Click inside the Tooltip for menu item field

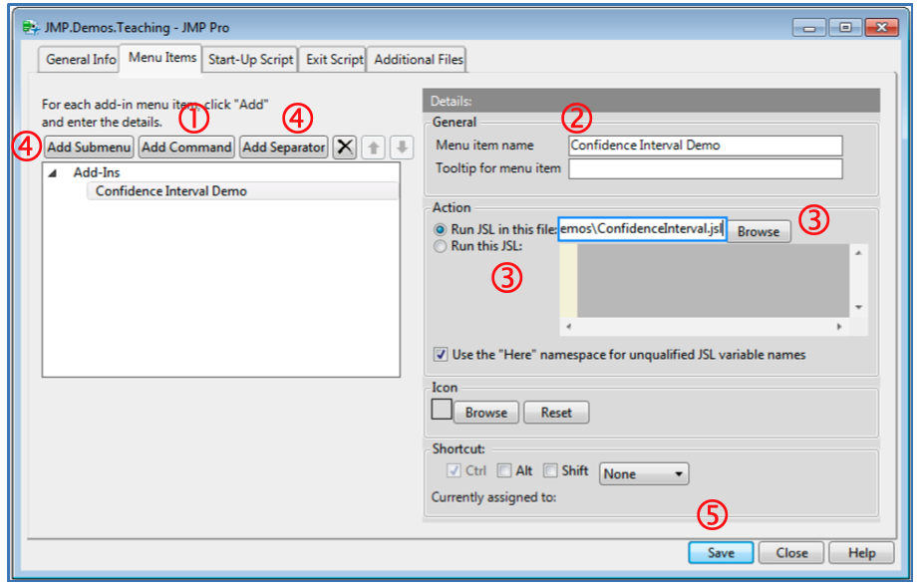click(705, 168)
